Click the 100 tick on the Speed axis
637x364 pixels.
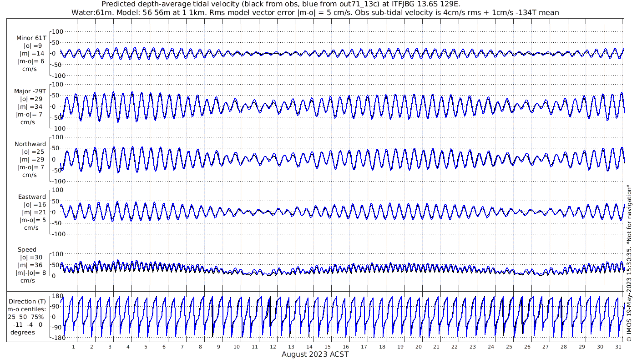coord(58,254)
